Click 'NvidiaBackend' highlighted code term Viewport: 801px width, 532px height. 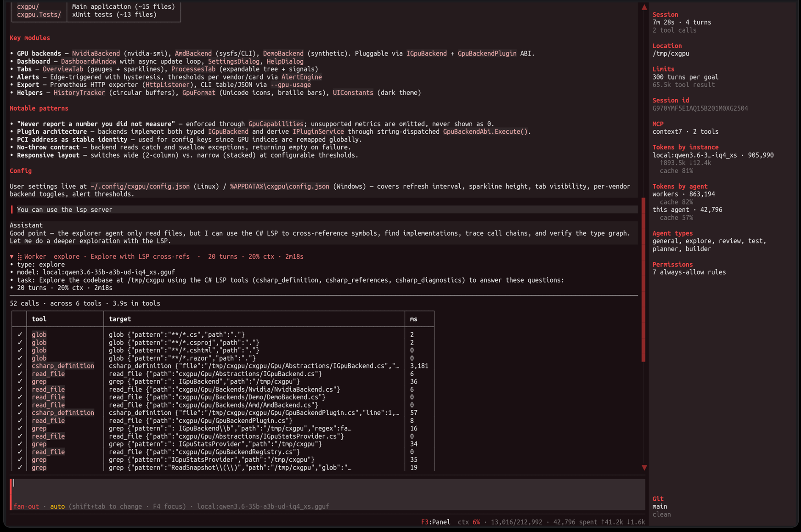click(96, 53)
